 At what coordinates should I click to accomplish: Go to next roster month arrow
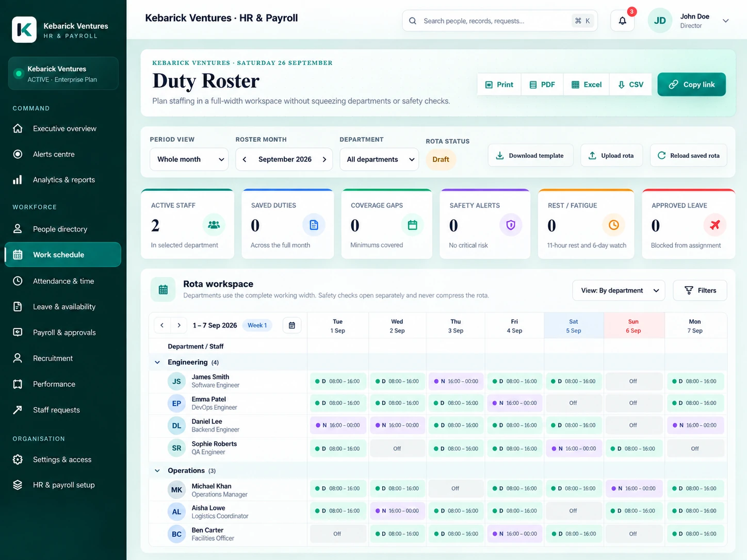tap(324, 159)
